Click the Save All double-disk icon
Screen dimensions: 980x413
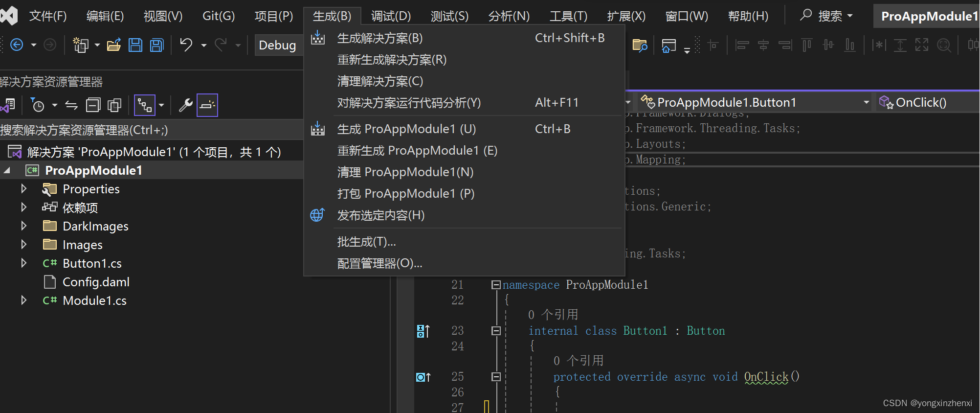[x=157, y=45]
